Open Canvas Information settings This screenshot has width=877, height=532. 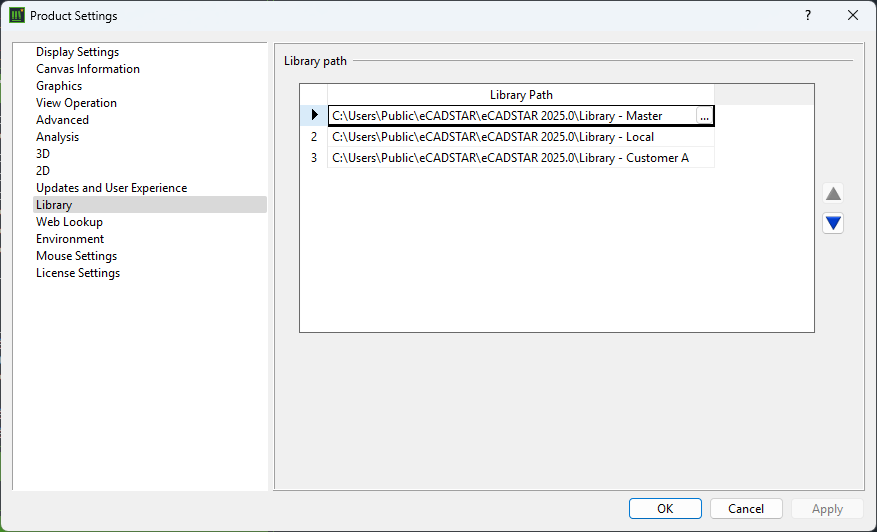coord(88,69)
